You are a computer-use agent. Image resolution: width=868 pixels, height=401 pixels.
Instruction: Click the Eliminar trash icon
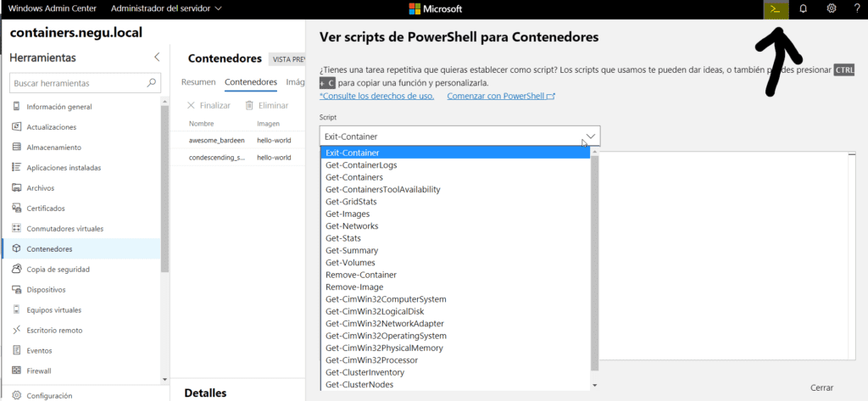[249, 105]
